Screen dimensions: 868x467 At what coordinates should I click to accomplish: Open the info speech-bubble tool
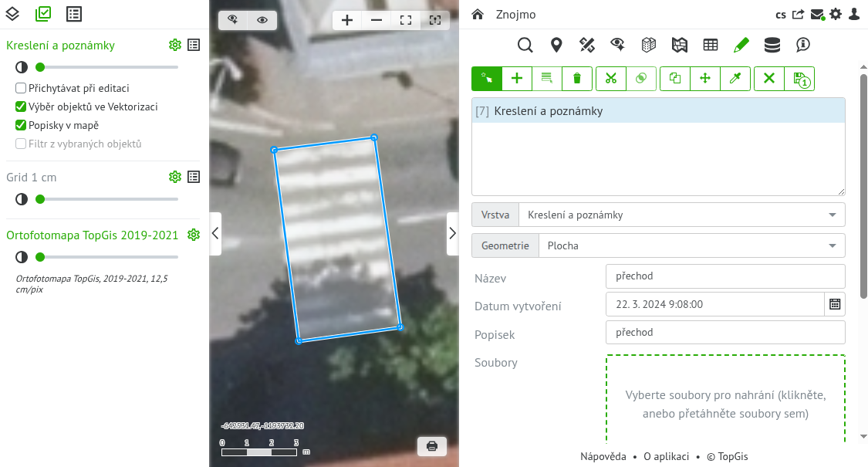click(x=802, y=45)
